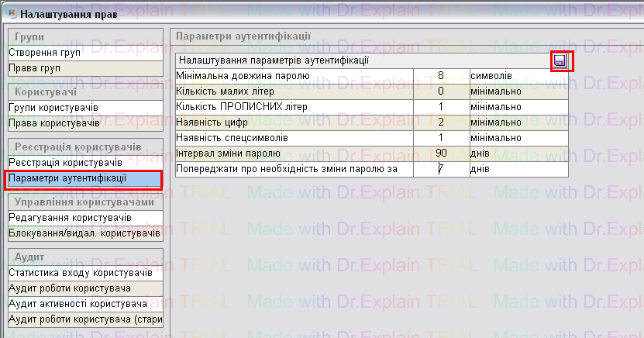Open Статистика входу користувачів audit

(x=84, y=272)
